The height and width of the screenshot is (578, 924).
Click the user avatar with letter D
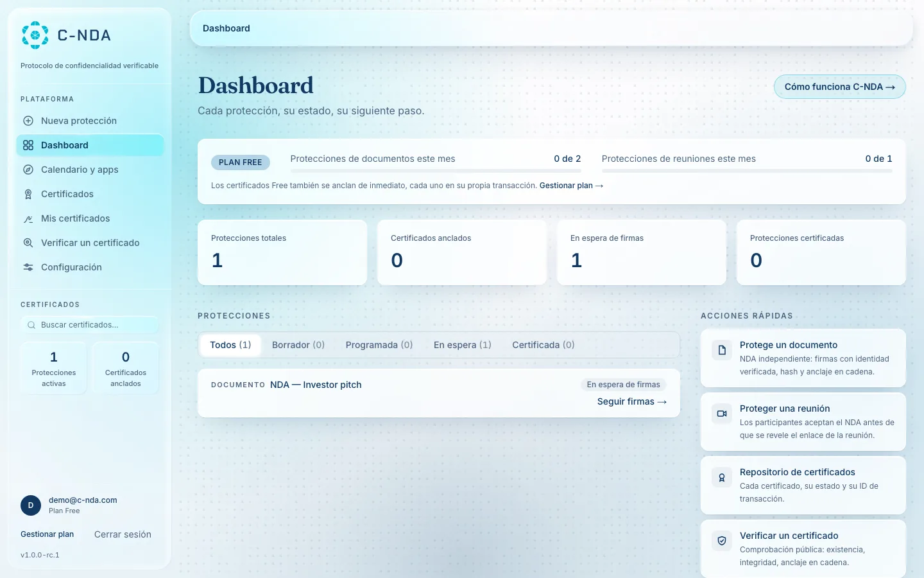[x=31, y=505]
